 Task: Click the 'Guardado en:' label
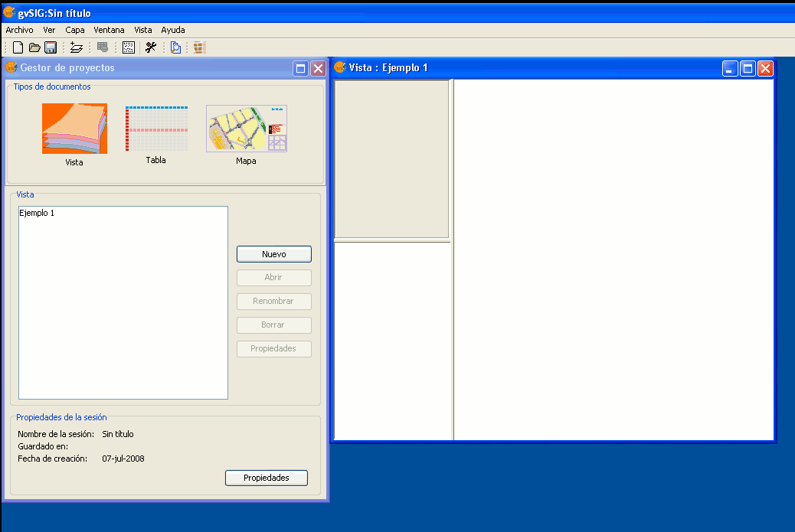click(x=43, y=447)
